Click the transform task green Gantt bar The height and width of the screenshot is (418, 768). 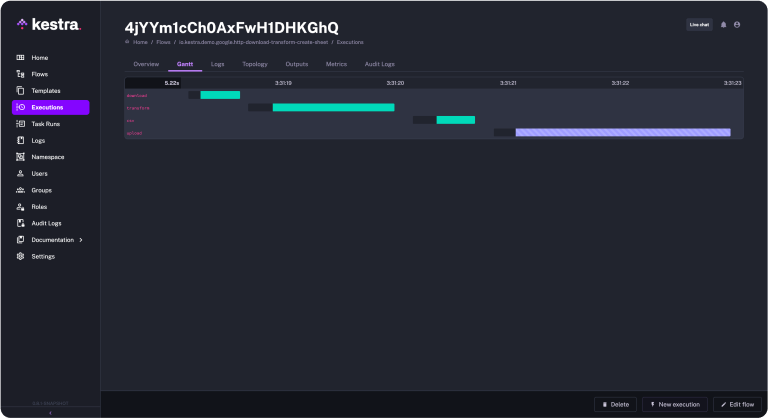pos(333,107)
